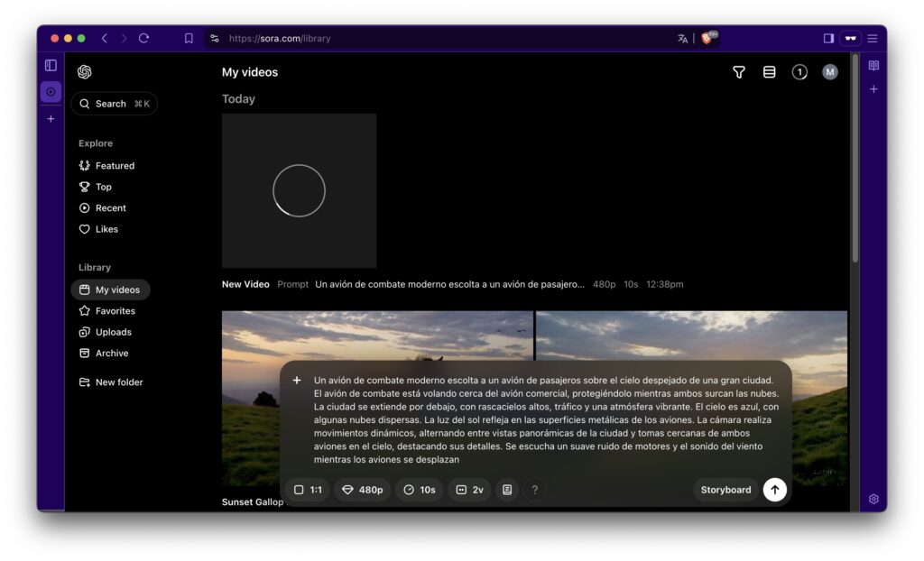Open the Likes page
924x561 pixels.
98,229
